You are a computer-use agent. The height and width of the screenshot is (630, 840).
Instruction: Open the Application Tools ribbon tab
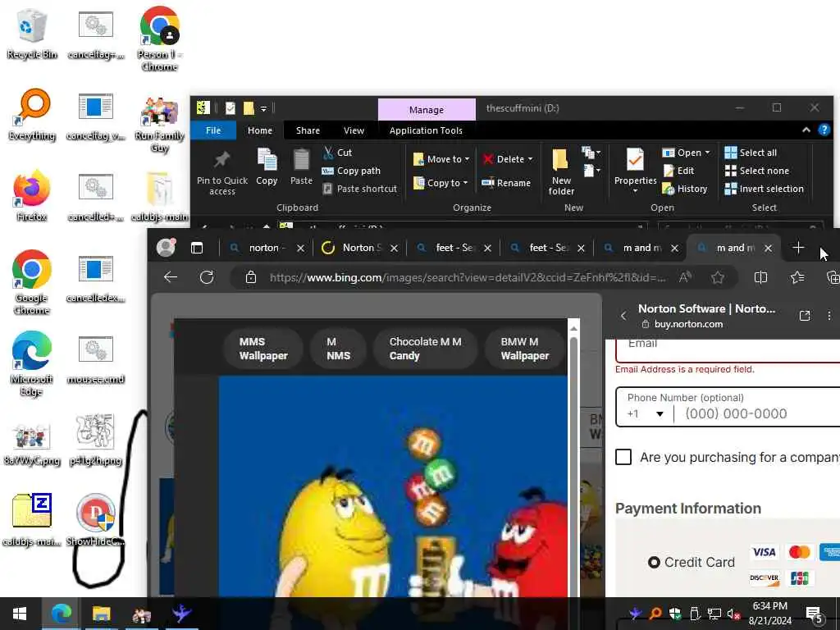(426, 130)
